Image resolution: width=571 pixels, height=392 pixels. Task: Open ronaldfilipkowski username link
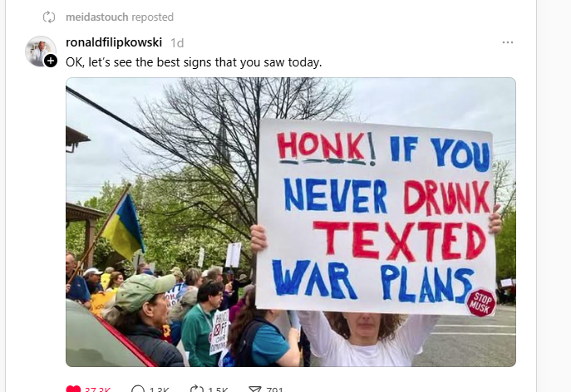click(114, 42)
